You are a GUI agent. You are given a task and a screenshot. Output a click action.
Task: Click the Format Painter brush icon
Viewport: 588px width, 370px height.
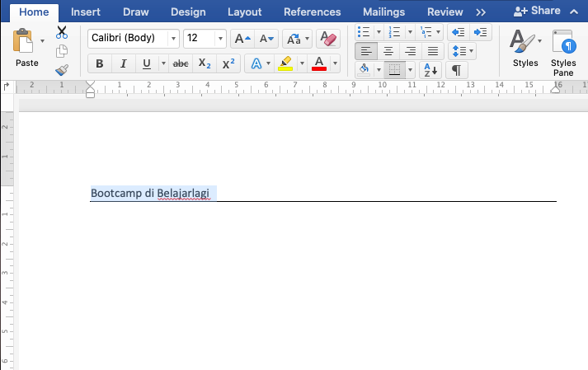(62, 70)
